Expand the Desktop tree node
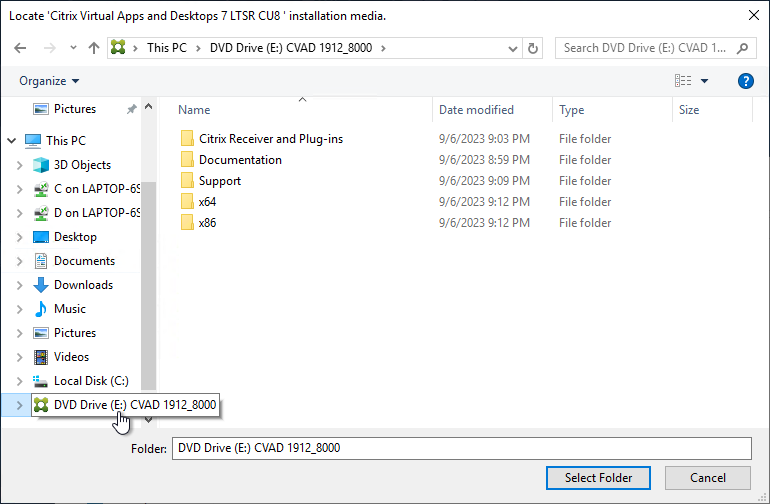The width and height of the screenshot is (770, 504). pos(20,237)
